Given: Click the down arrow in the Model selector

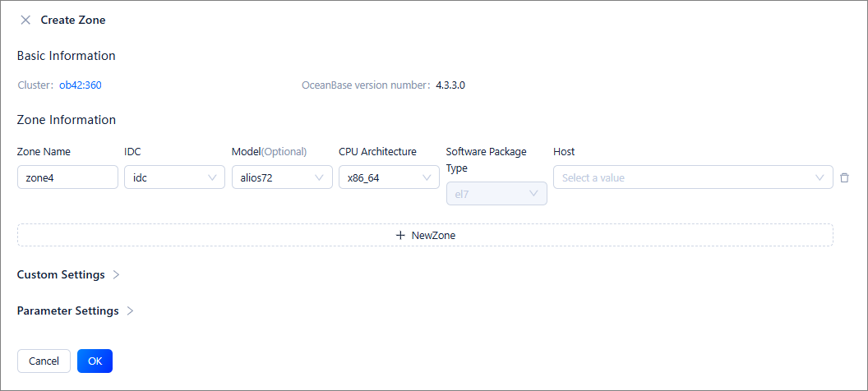Looking at the screenshot, I should 320,177.
